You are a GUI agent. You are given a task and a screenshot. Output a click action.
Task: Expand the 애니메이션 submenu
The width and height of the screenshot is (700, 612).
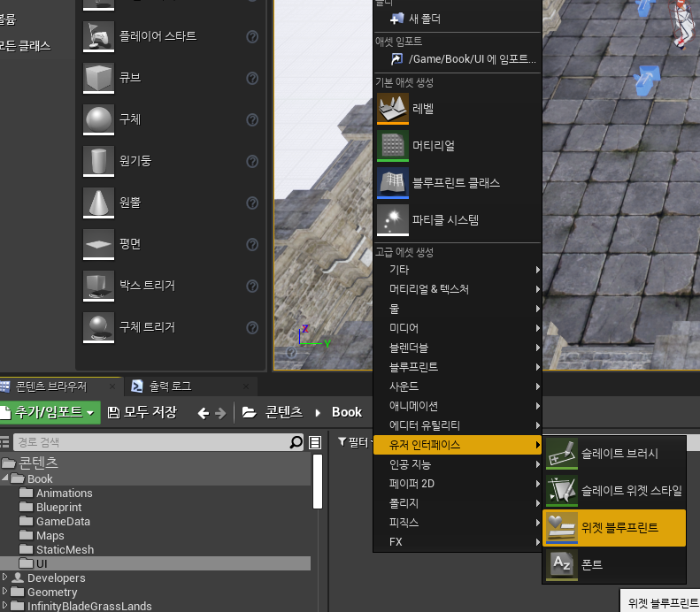tap(458, 406)
